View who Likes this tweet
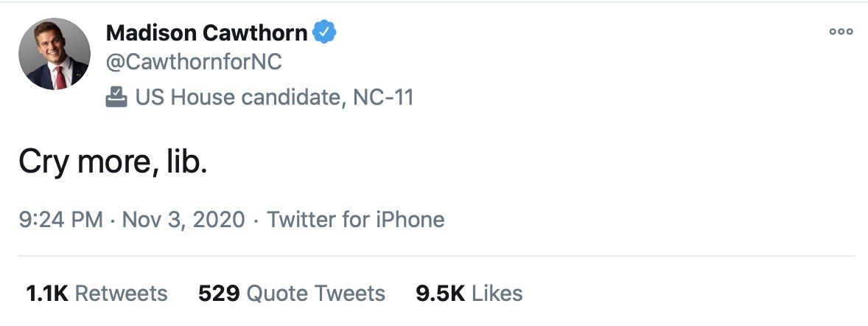The width and height of the screenshot is (868, 326). pos(469,294)
